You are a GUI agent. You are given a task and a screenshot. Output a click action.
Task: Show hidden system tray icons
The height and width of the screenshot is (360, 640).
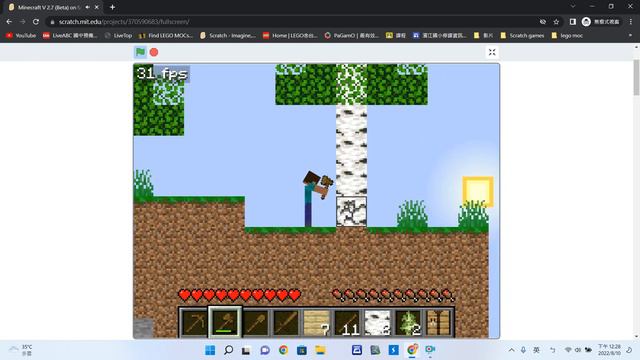pos(511,350)
